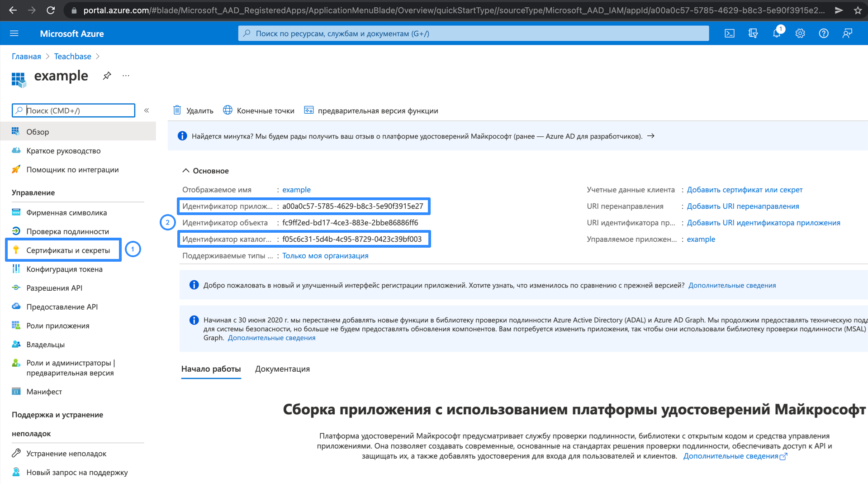Open the Azure portal hamburger menu

pyautogui.click(x=14, y=34)
